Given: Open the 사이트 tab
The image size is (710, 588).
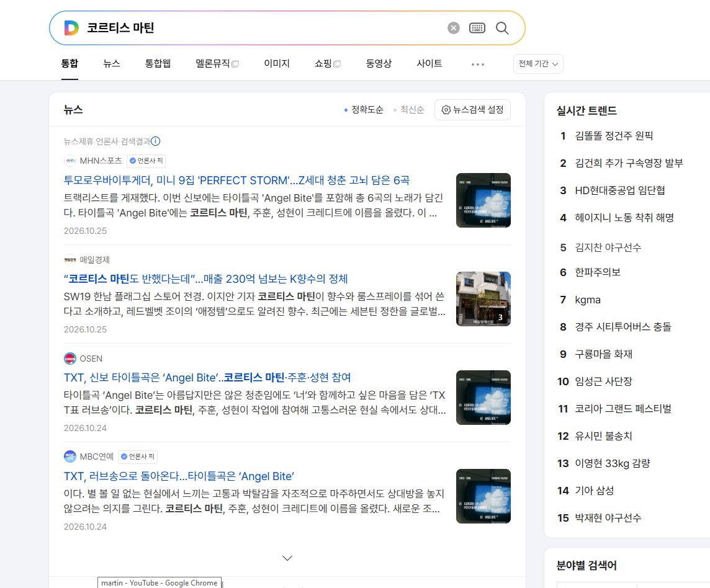Looking at the screenshot, I should point(429,63).
